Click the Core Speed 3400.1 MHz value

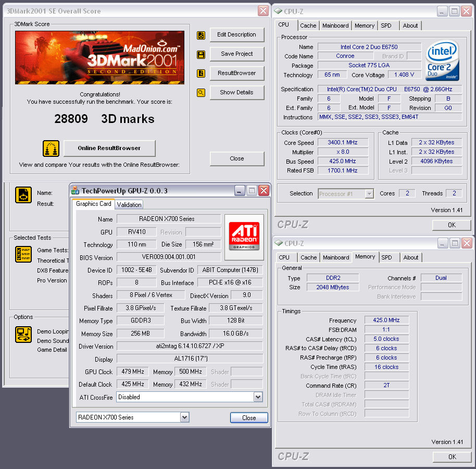(x=343, y=142)
